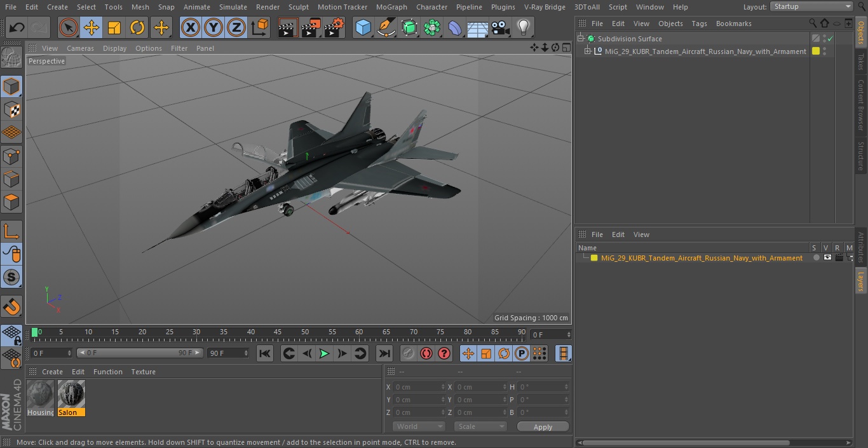Activate the Rotate tool
The width and height of the screenshot is (868, 448).
[x=137, y=28]
